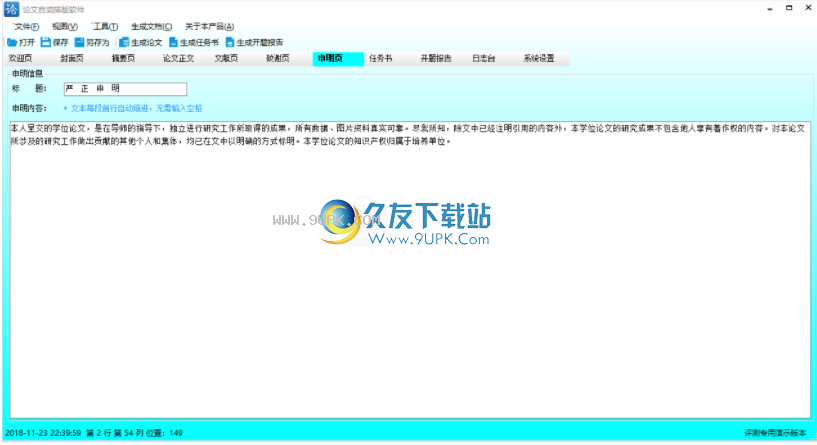The image size is (817, 445).
Task: Click the Save (保存) toolbar icon
Action: click(46, 42)
